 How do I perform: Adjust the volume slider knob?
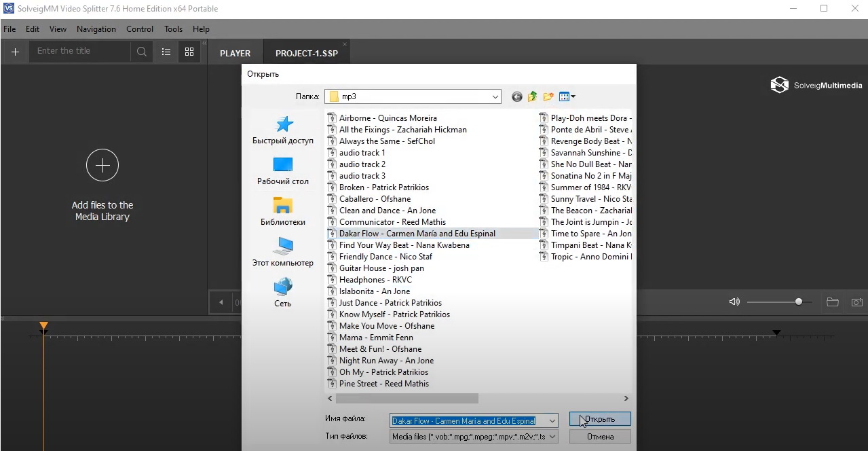[x=799, y=302]
